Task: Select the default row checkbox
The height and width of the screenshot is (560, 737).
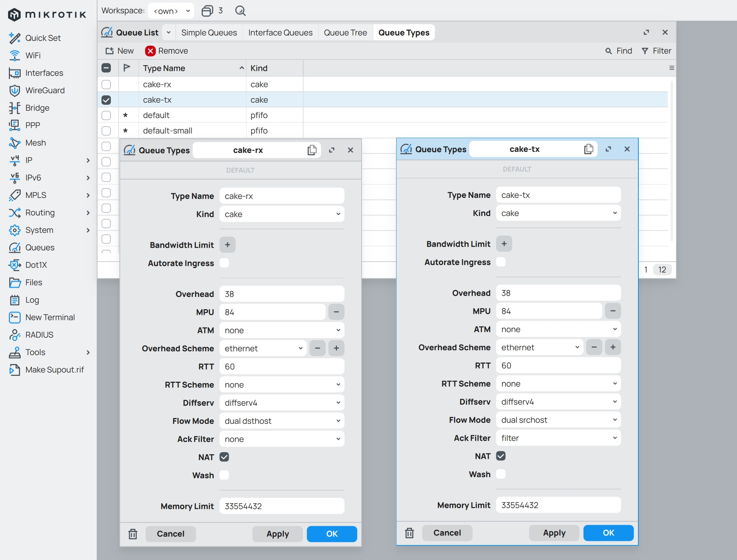Action: 106,115
